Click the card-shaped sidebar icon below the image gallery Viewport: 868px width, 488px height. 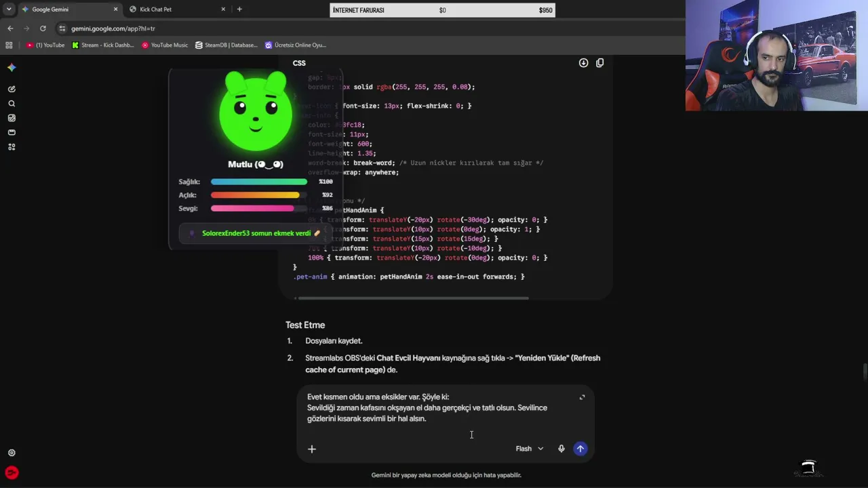click(x=12, y=132)
